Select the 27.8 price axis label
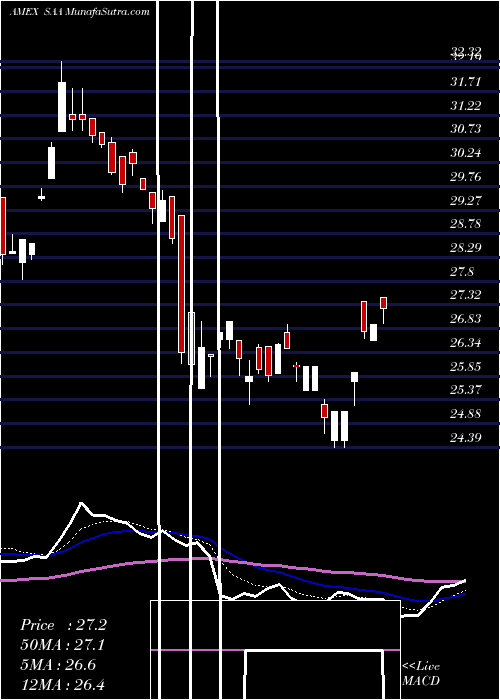This screenshot has width=500, height=700. [x=462, y=271]
